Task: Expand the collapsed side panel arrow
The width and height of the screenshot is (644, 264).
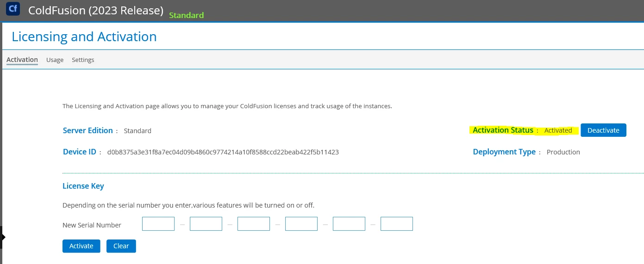Action: (2, 237)
